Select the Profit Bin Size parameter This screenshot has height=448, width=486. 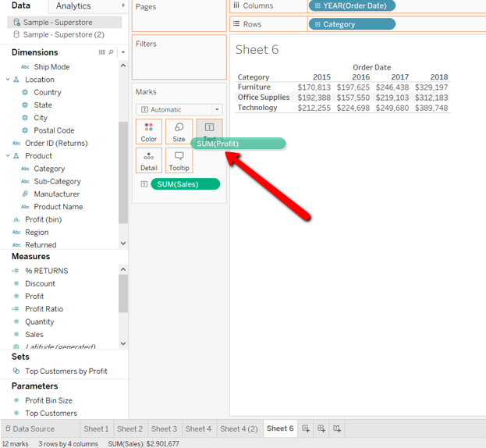coord(48,400)
